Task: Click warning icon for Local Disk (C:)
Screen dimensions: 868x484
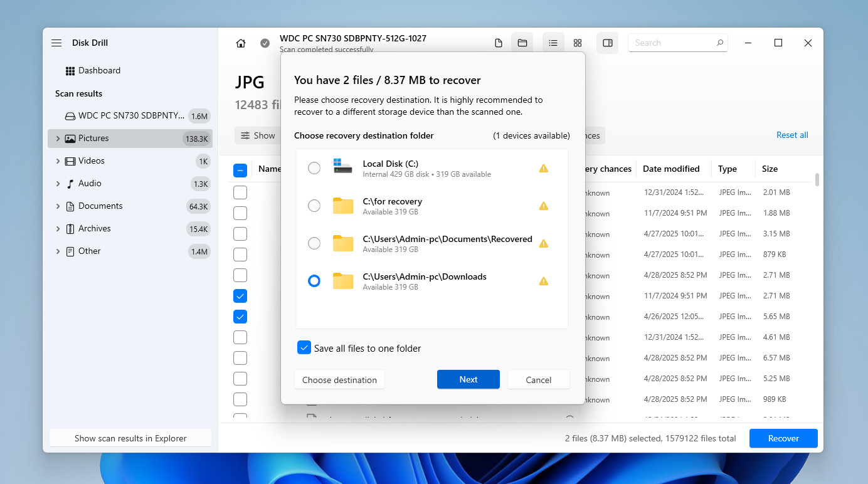Action: pos(544,168)
